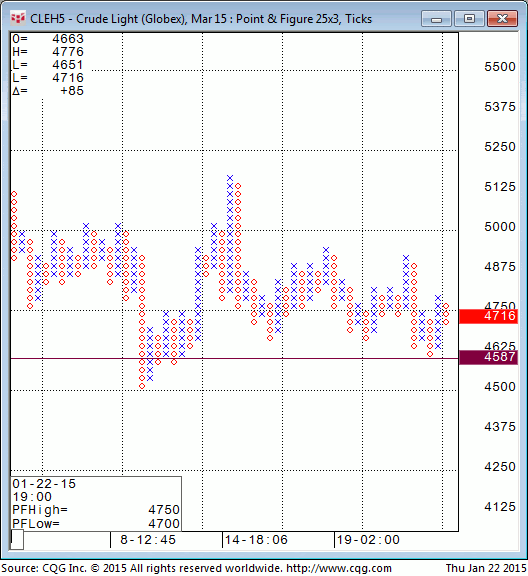Click the PFLow= 4700 readout

point(96,523)
